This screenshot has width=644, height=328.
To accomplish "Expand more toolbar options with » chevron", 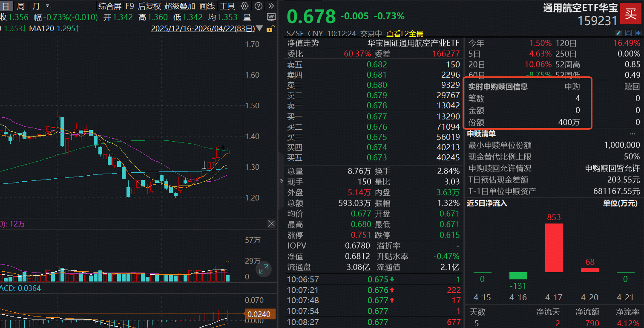I will point(271,6).
